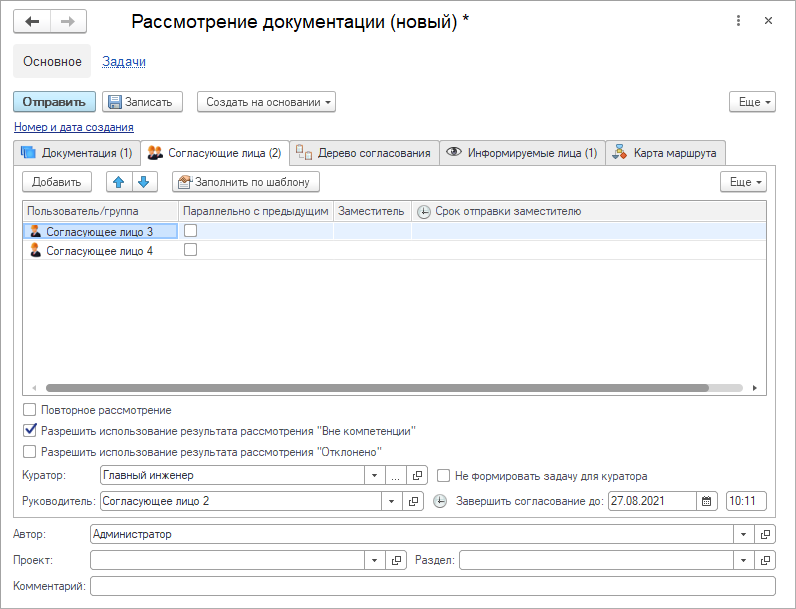Viewport: 796px width, 609px height.
Task: Open the Автор field's linked record icon
Action: pos(765,534)
